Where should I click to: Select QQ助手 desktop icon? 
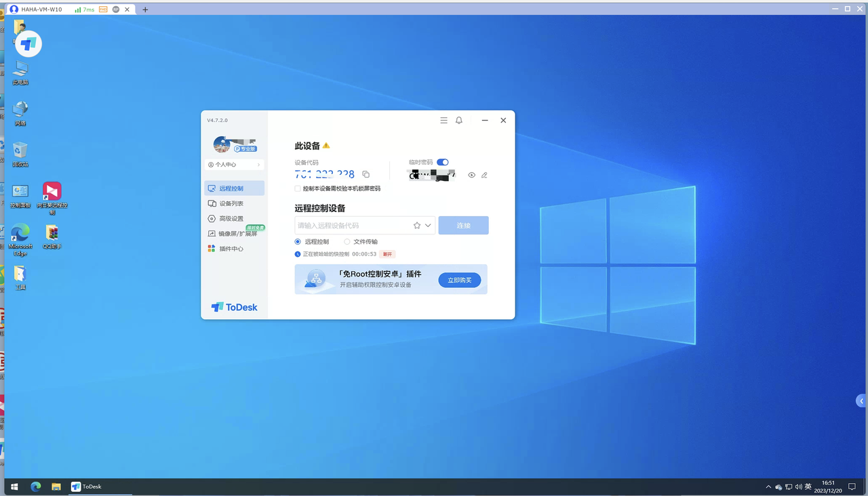[x=52, y=236]
